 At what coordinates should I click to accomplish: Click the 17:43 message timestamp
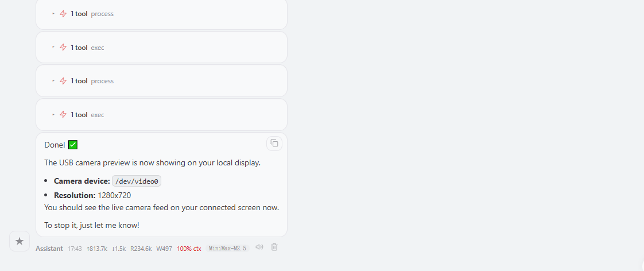pyautogui.click(x=75, y=249)
